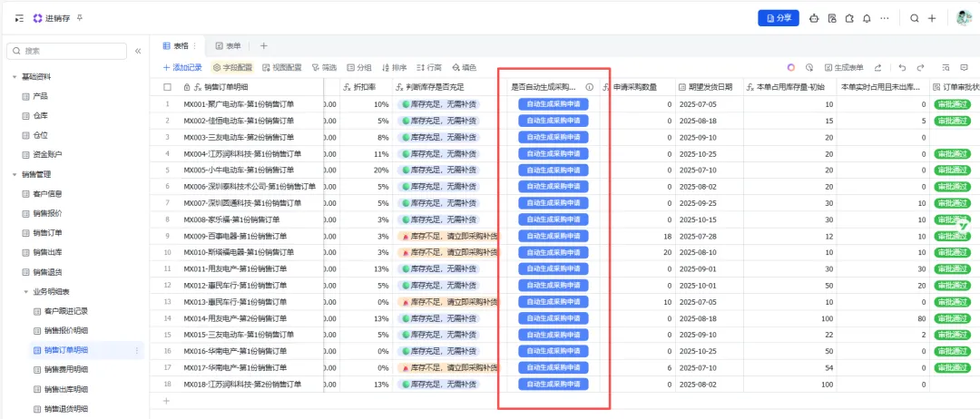Toggle the select-all checkbox in table header

click(x=167, y=87)
